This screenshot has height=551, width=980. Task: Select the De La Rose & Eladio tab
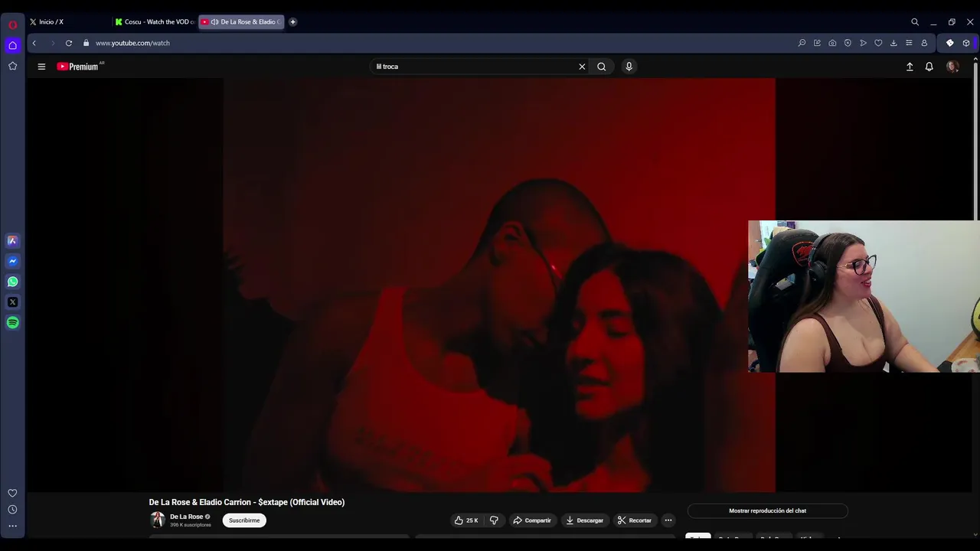coord(241,22)
